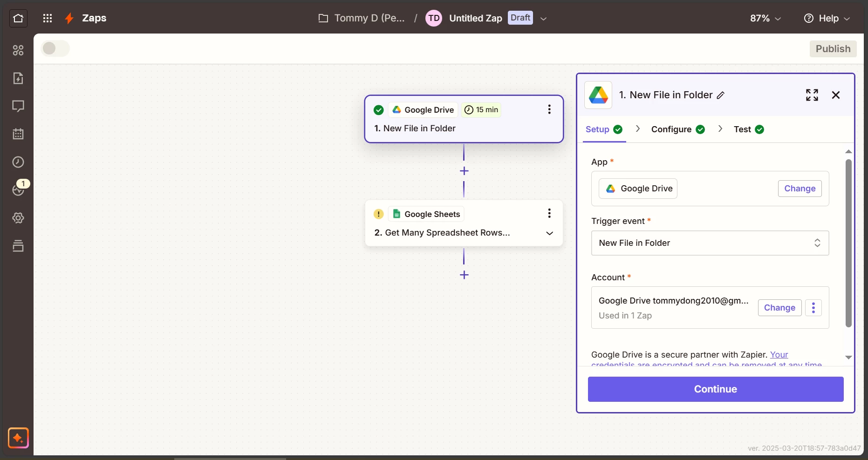Click the Zaps lightning bolt logo
This screenshot has height=460, width=868.
tap(69, 18)
